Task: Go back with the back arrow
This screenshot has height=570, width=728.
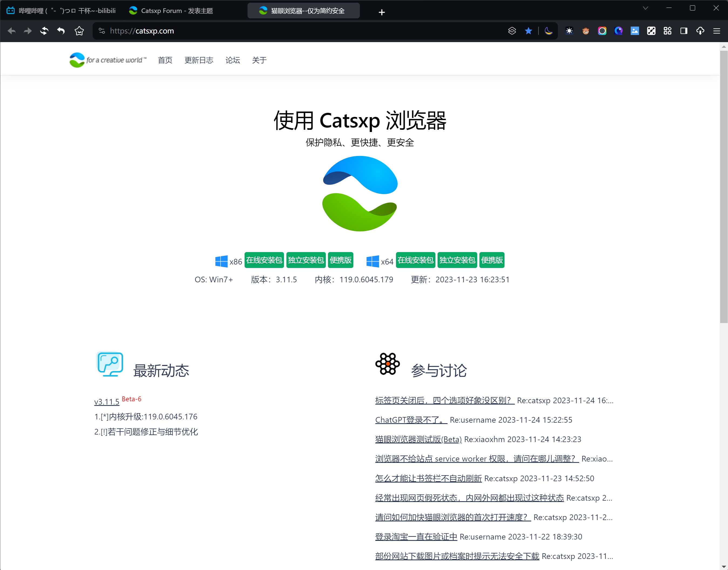Action: (x=12, y=31)
